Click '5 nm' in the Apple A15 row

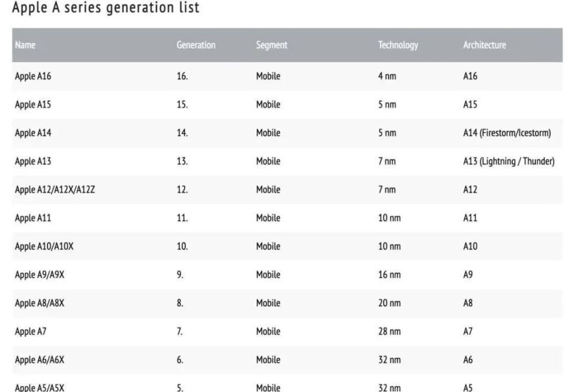coord(387,104)
